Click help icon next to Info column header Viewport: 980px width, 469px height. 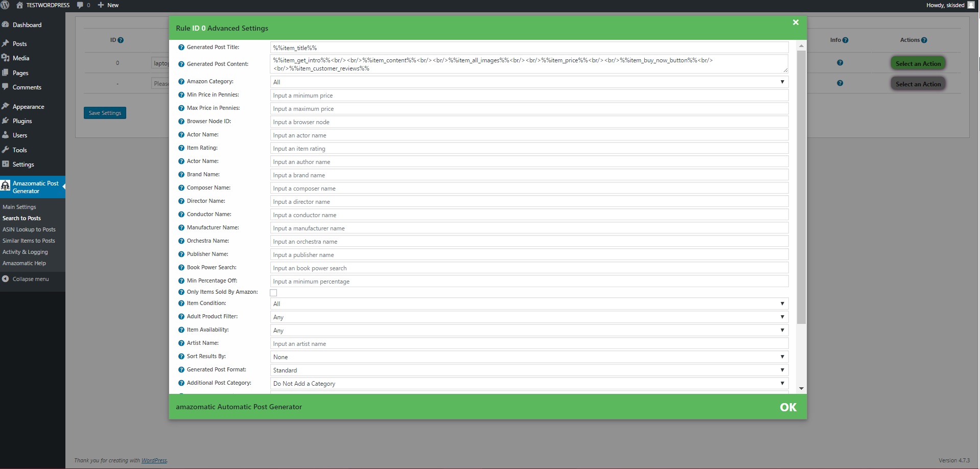point(845,40)
